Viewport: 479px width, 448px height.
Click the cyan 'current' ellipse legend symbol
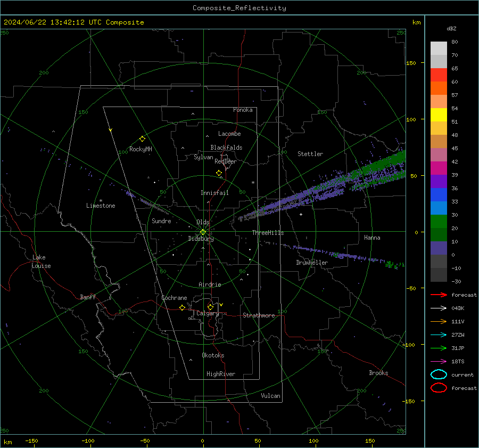439,374
